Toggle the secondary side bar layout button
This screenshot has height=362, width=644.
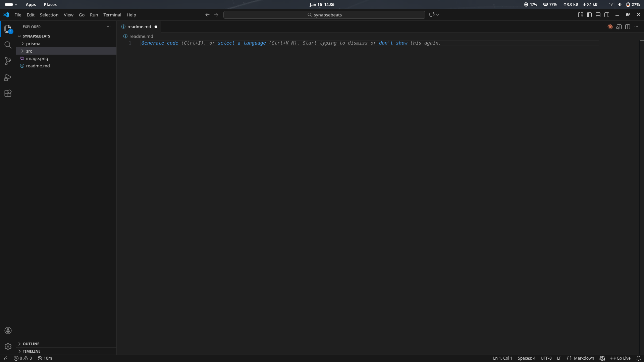607,15
